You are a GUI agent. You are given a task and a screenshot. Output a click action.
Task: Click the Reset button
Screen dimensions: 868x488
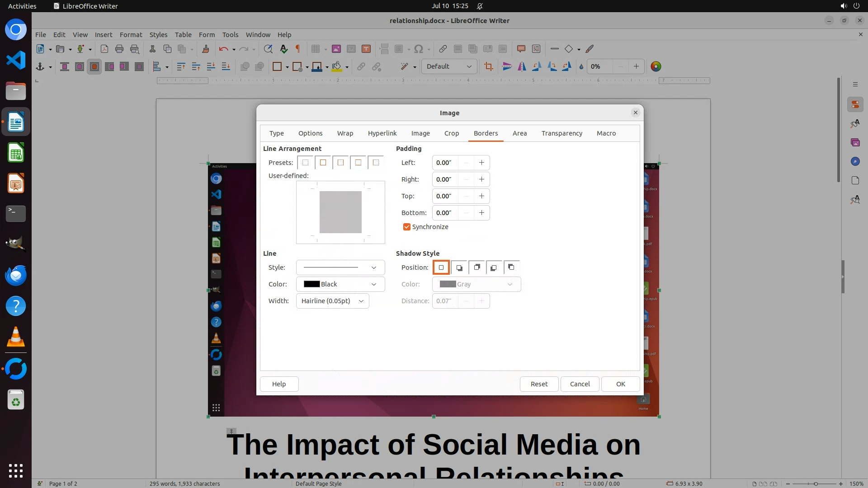(x=538, y=384)
